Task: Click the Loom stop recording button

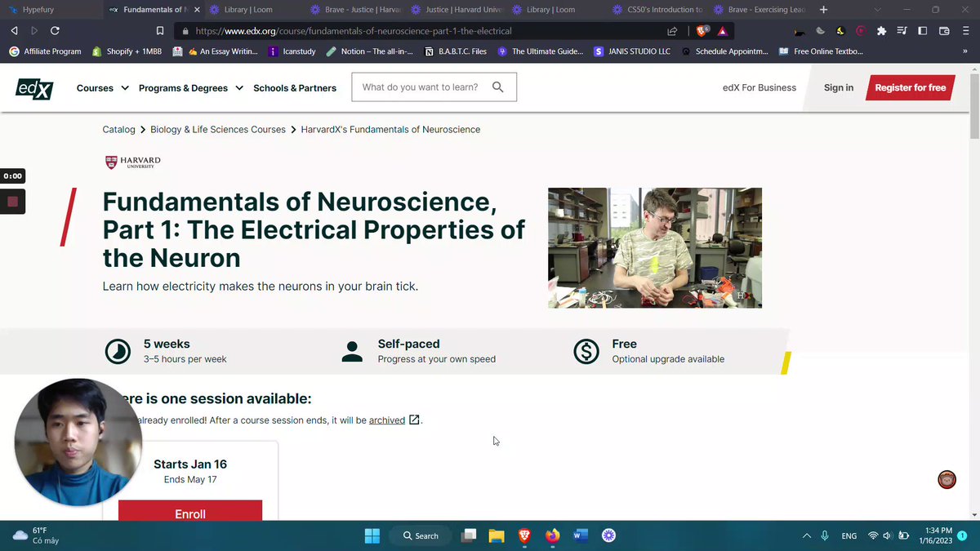Action: pyautogui.click(x=12, y=201)
